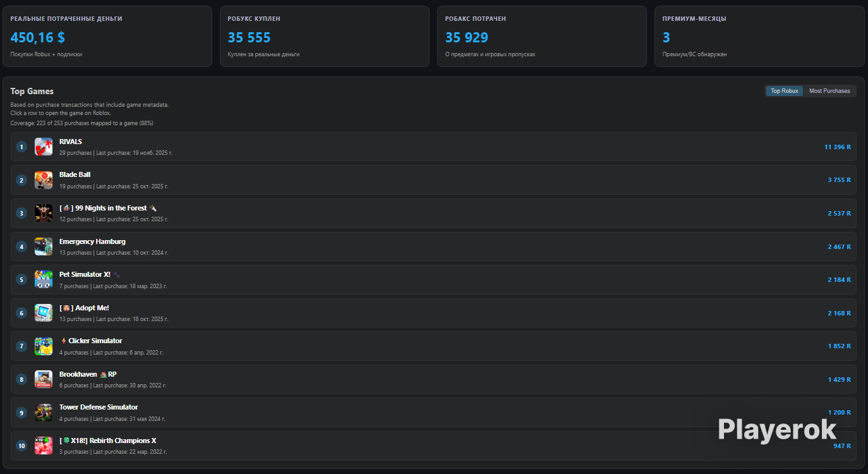The width and height of the screenshot is (868, 474).
Task: Click the 947 R amount for Rebirth Champions X
Action: tap(842, 446)
